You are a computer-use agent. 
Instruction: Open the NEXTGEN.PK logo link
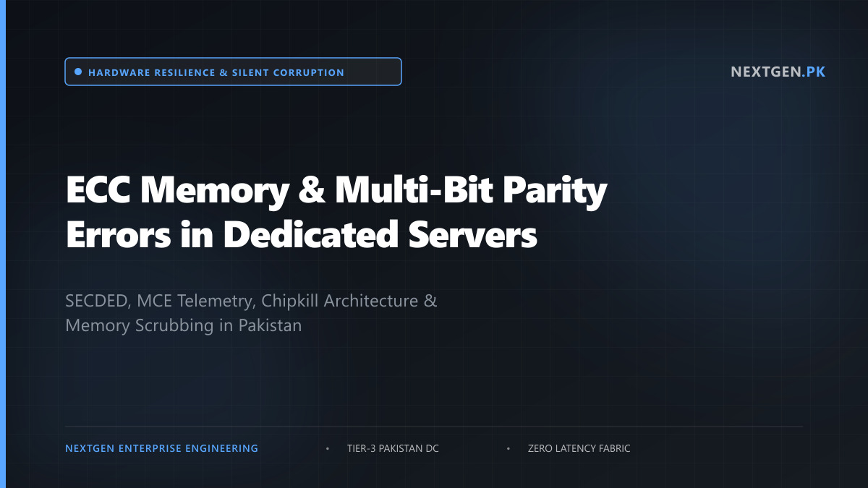(778, 72)
